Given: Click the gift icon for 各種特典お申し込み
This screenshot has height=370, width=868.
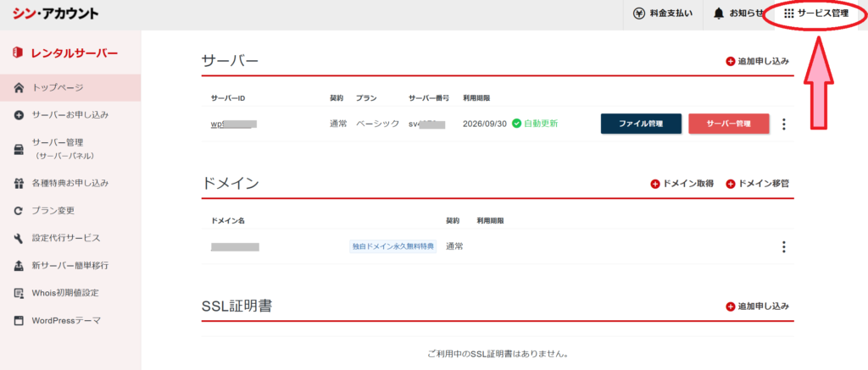Looking at the screenshot, I should tap(19, 183).
